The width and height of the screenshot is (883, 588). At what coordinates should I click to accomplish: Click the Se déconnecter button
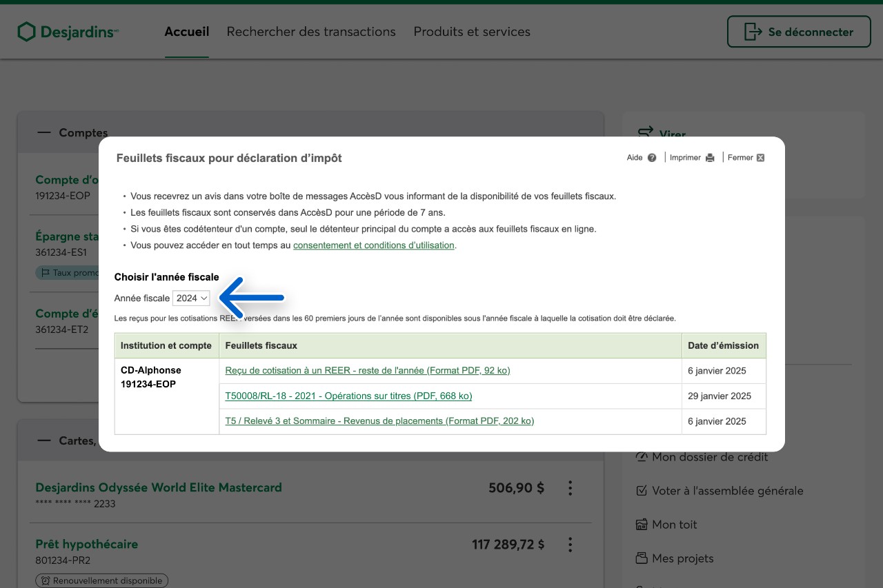click(799, 32)
